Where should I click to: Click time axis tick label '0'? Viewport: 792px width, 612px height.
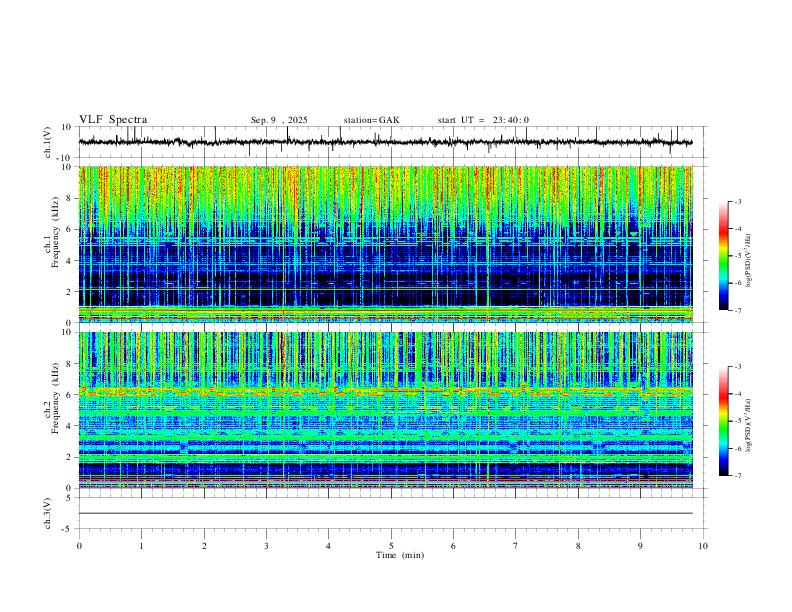[x=79, y=546]
